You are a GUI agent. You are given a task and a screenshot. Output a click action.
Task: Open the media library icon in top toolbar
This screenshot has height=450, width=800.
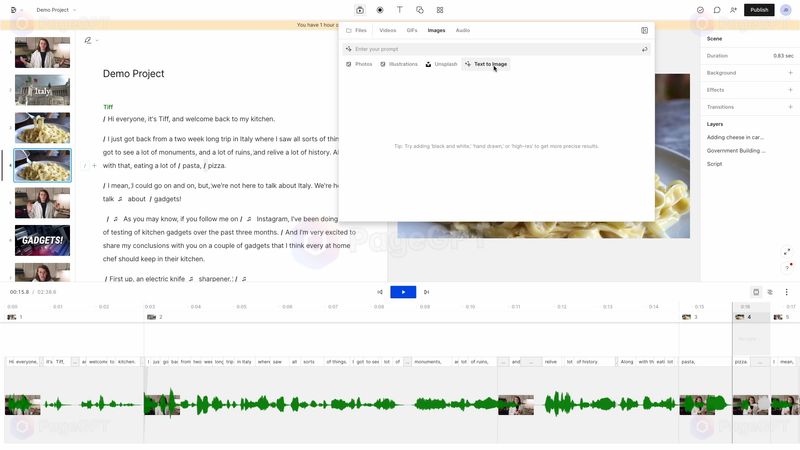360,10
